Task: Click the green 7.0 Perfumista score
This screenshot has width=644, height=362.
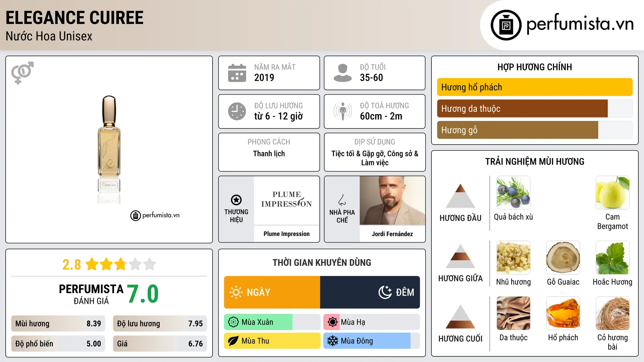Action: point(143,294)
